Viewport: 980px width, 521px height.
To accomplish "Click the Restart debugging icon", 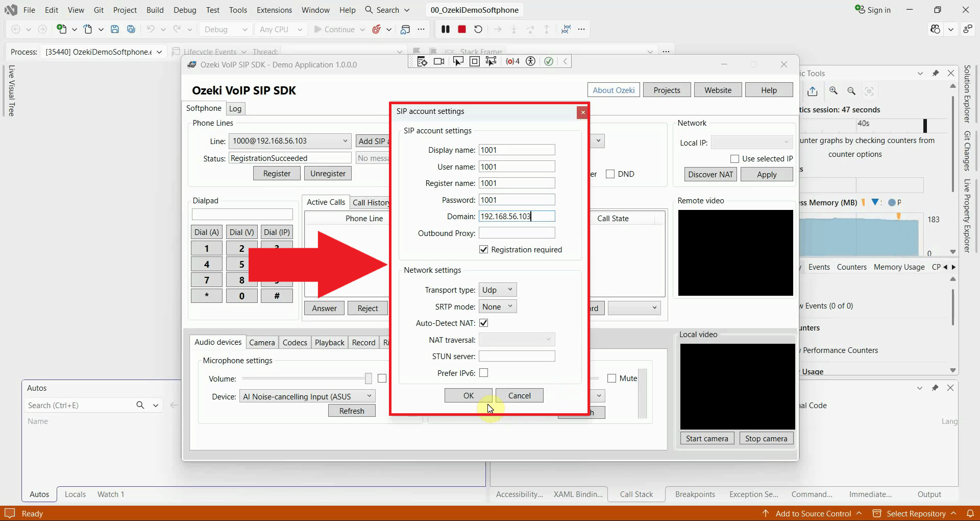I will pos(478,29).
